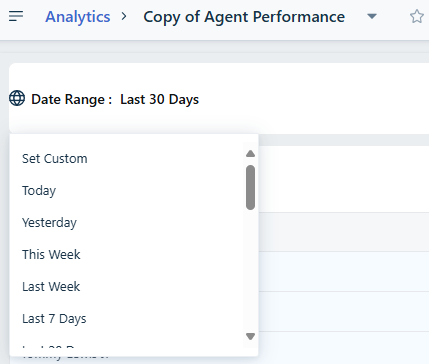Open the Last 30 Days range selector
Viewport: 429px width, 364px height.
pyautogui.click(x=159, y=99)
